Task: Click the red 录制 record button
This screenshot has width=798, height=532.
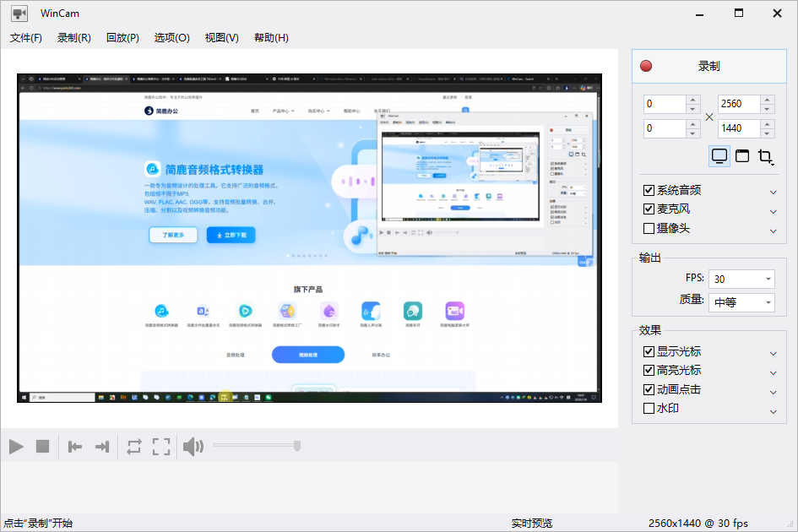Action: (x=709, y=66)
